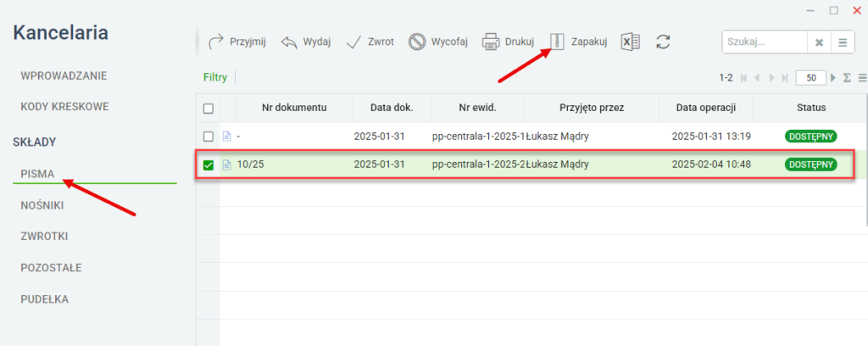Image resolution: width=868 pixels, height=346 pixels.
Task: Click operation date 2025-02-04 10:48
Action: 711,165
